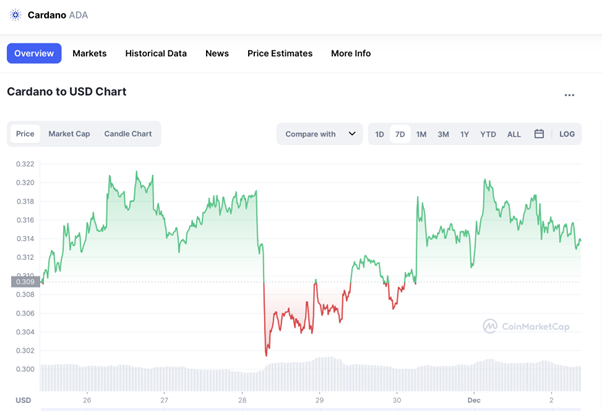Switch to Candle Chart view
Image resolution: width=602 pixels, height=411 pixels.
[x=128, y=134]
